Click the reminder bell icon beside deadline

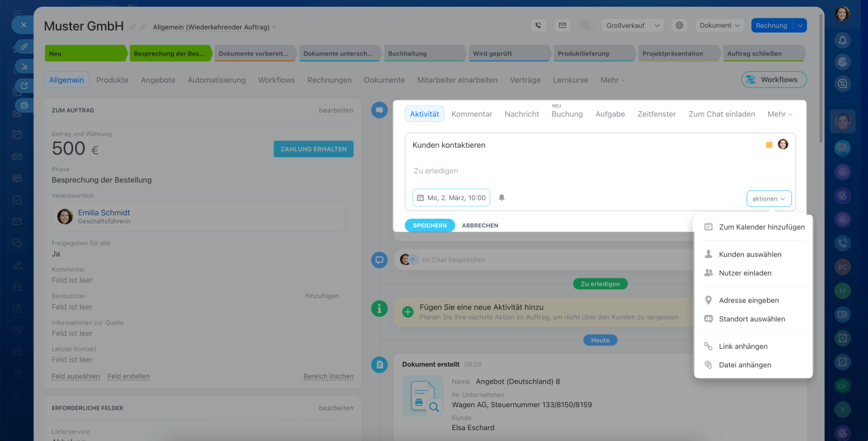pos(502,198)
